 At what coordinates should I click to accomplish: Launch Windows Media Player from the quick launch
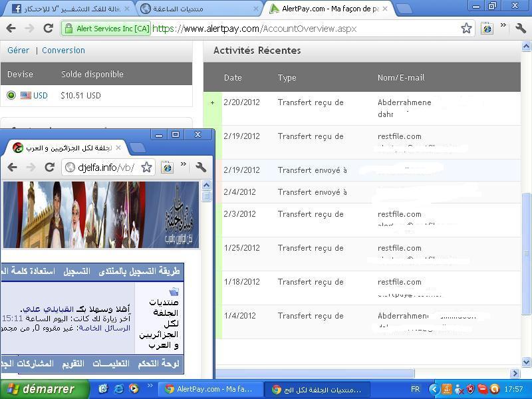(134, 388)
